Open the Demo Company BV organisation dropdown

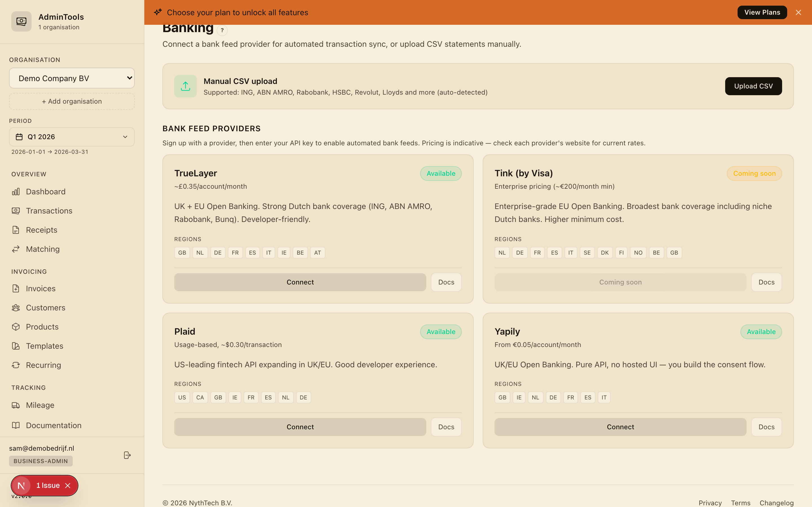[72, 78]
